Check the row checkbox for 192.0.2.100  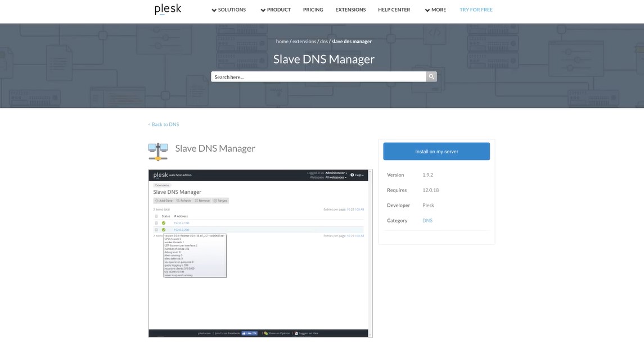pos(156,222)
